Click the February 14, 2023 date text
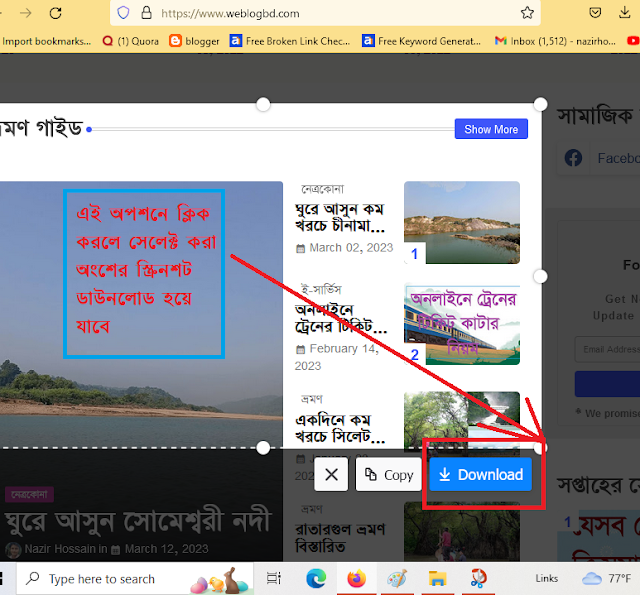The height and width of the screenshot is (595, 640). 337,357
